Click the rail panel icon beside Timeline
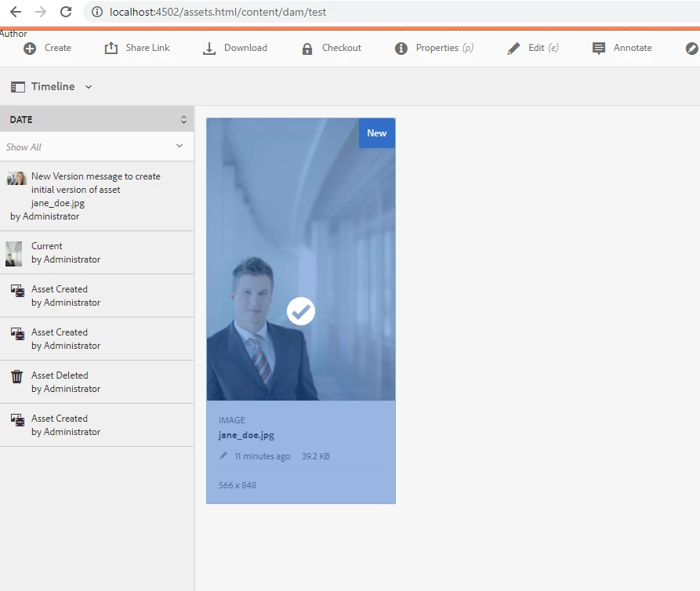Image resolution: width=700 pixels, height=591 pixels. point(18,87)
